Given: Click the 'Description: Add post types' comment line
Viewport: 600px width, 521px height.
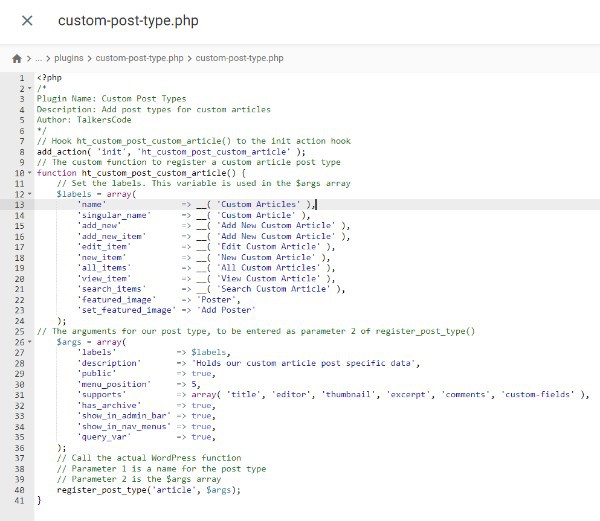Looking at the screenshot, I should pos(153,109).
